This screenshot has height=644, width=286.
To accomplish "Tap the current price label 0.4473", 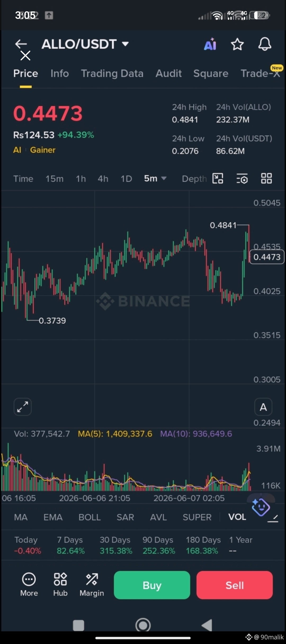I will point(267,257).
